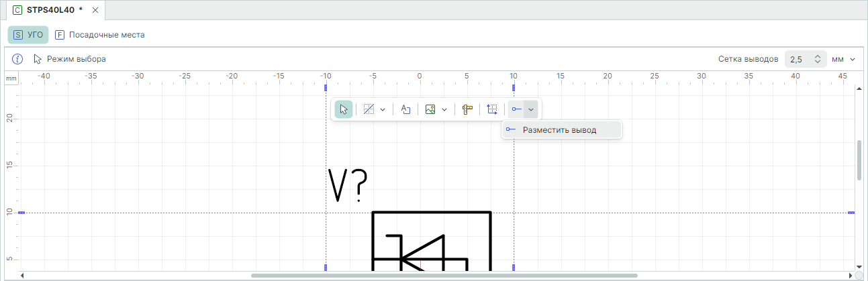Collapse the pin tool dropdown arrow
Viewport: 868px width, 281px height.
(x=531, y=109)
